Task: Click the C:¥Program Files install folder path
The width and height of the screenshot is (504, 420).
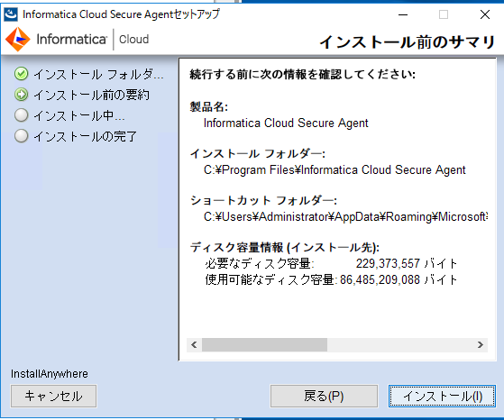Action: 334,169
